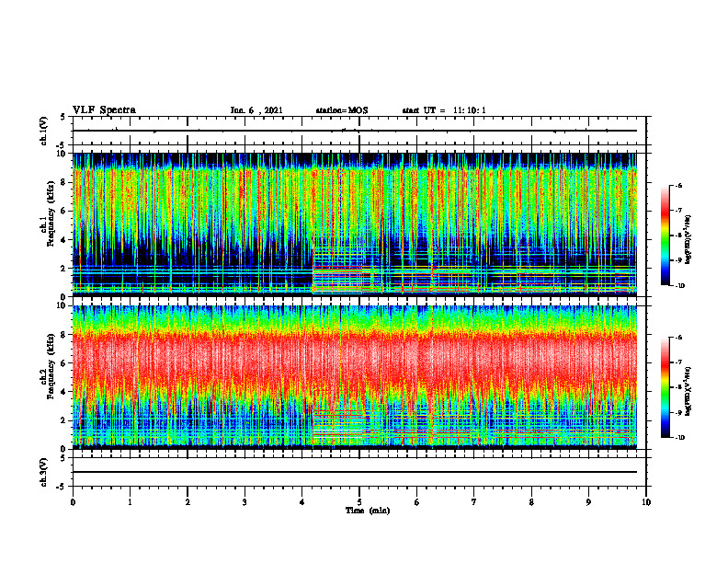Image resolution: width=728 pixels, height=563 pixels.
Task: Click time axis tick label "7"
Action: (x=474, y=502)
